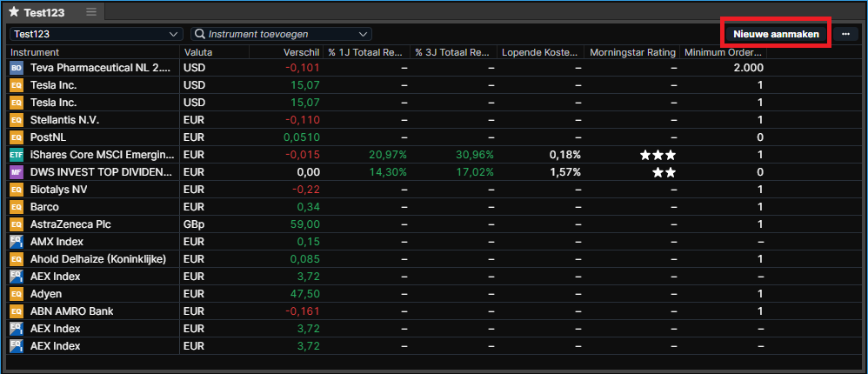The height and width of the screenshot is (374, 868).
Task: Click the GBp currency cell
Action: 194,224
